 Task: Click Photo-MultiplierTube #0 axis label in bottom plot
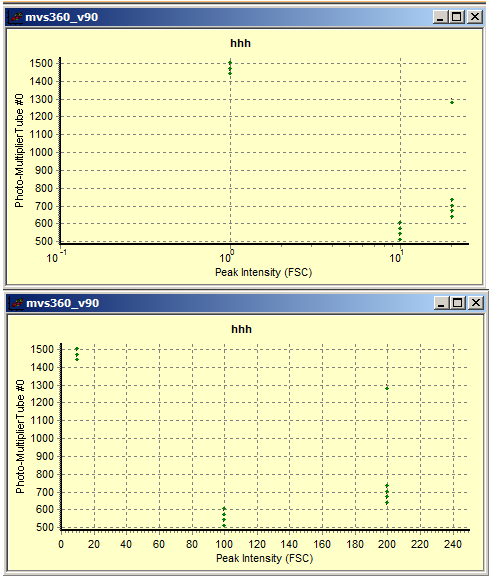(20, 436)
